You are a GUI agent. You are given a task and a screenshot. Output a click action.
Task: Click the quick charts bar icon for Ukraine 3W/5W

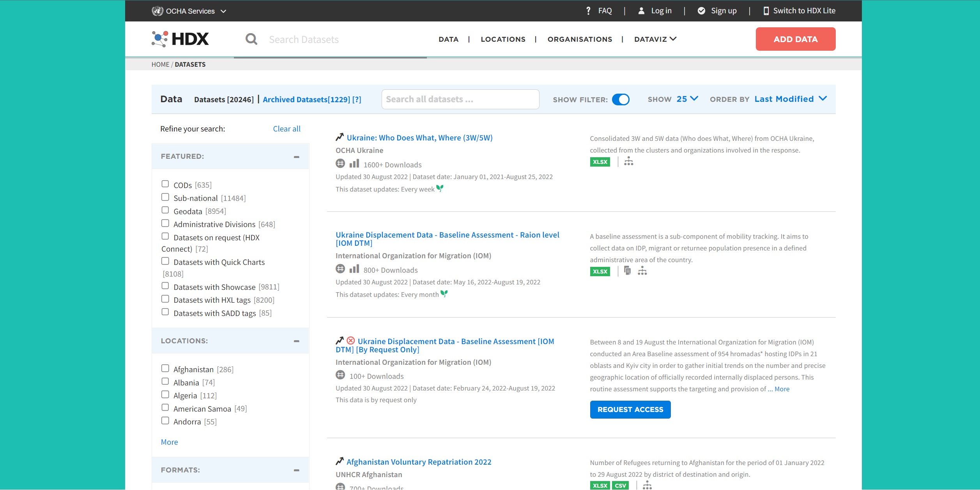pos(354,163)
